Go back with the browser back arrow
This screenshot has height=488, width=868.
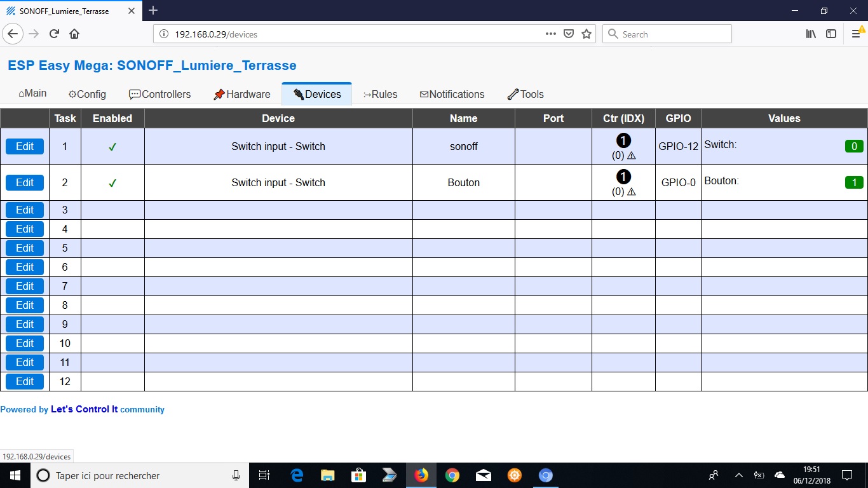13,34
